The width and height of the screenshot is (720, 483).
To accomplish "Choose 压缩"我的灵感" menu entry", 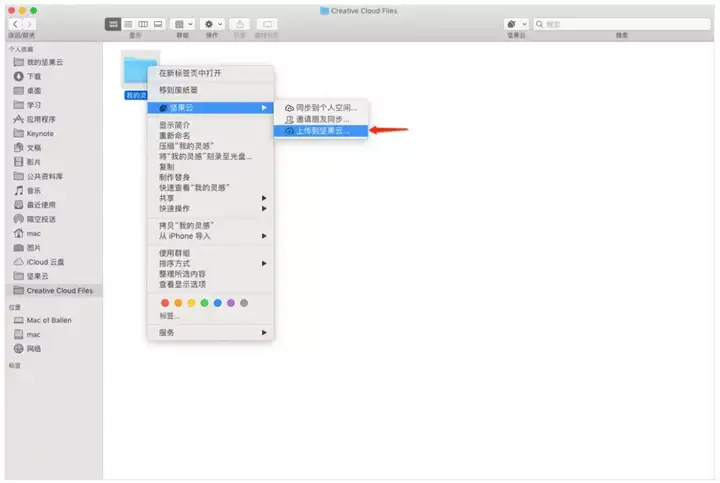I will [210, 146].
